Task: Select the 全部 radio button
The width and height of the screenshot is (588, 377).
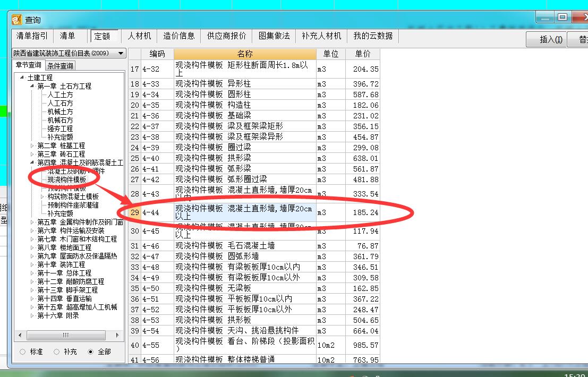Action: pos(90,352)
